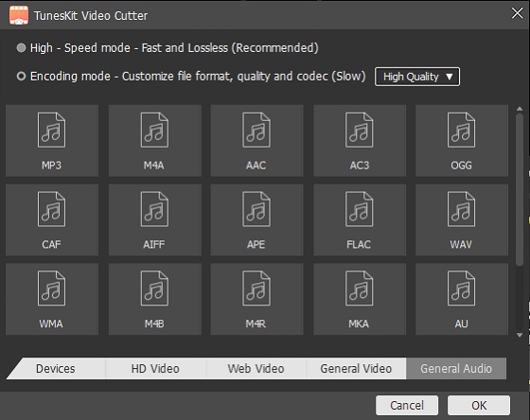530x420 pixels.
Task: Pick the WAV audio format
Action: [462, 220]
